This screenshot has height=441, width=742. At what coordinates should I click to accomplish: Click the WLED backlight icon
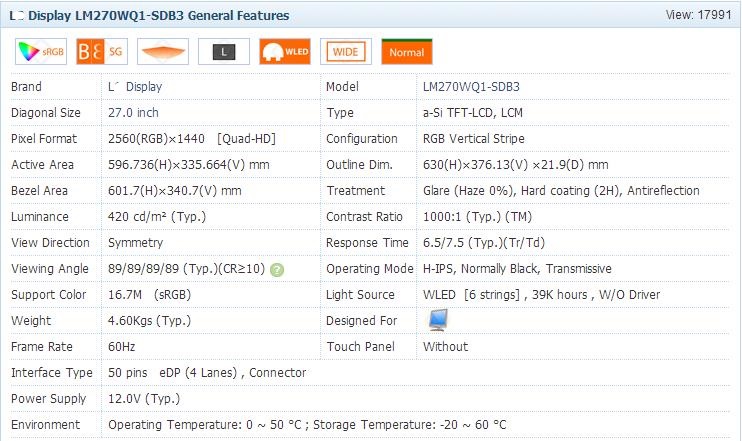click(x=285, y=52)
